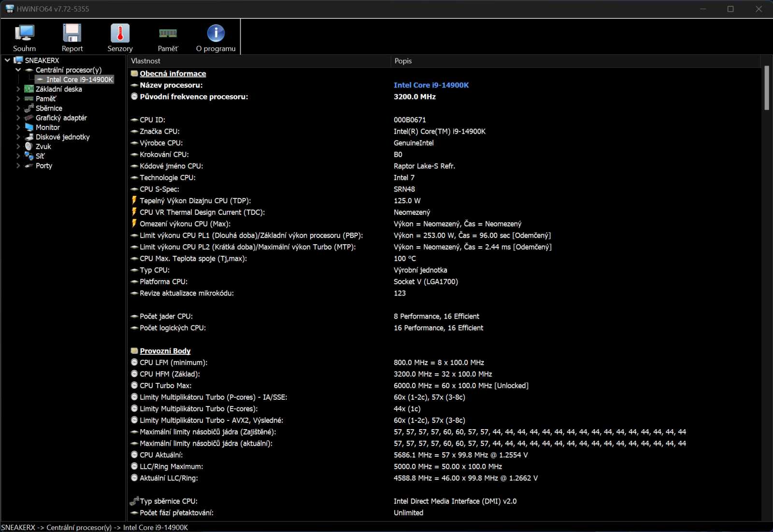Image resolution: width=773 pixels, height=532 pixels.
Task: Click the Zvuk speaker icon in tree
Action: point(29,146)
